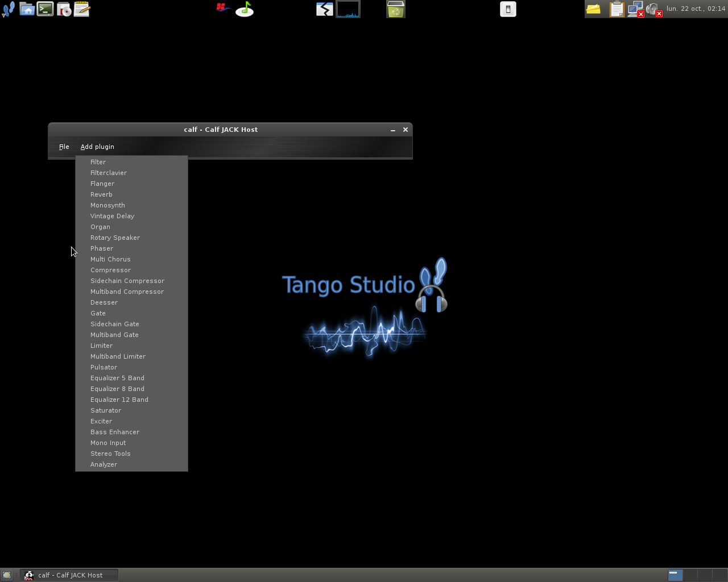The image size is (728, 582).
Task: Minimize the Calf JACK Host window
Action: [x=393, y=130]
